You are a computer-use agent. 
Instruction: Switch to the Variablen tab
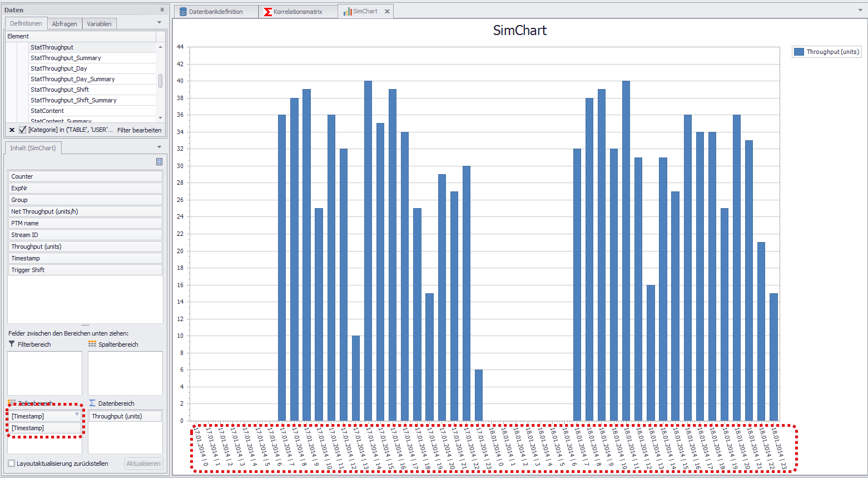(x=99, y=24)
